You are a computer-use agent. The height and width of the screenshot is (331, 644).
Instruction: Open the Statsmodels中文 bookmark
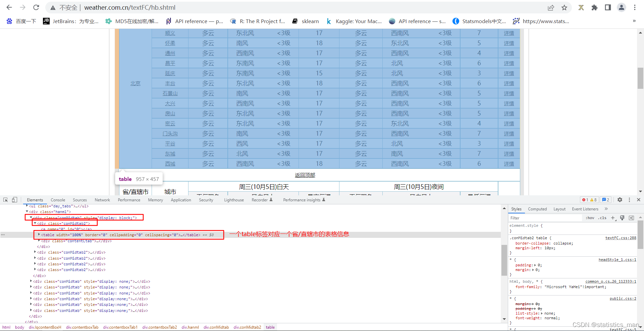tap(479, 21)
